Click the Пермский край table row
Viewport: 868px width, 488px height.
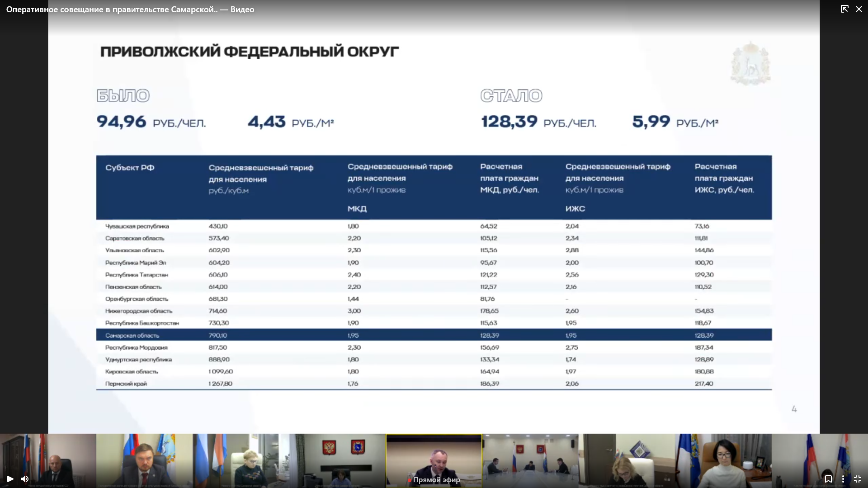[126, 384]
